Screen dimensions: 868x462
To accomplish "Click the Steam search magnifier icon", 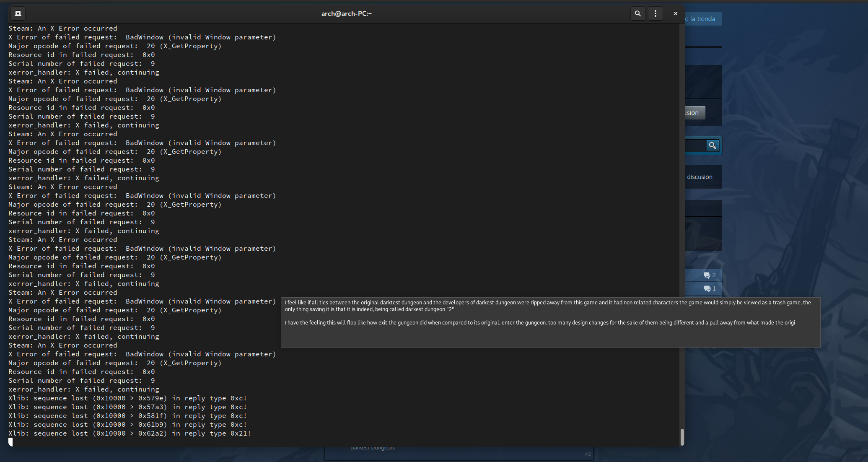I will pyautogui.click(x=713, y=145).
